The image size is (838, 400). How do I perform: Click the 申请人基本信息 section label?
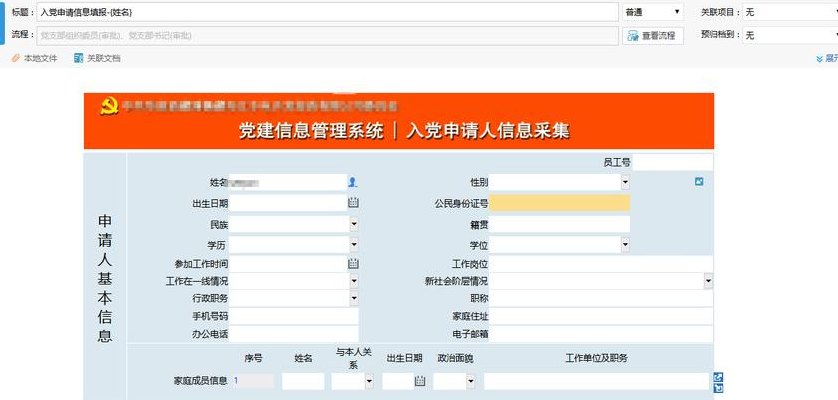pos(105,279)
